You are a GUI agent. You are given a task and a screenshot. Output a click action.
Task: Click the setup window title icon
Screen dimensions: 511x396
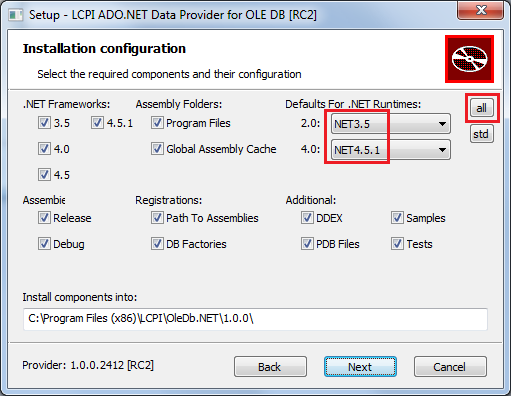coord(15,15)
